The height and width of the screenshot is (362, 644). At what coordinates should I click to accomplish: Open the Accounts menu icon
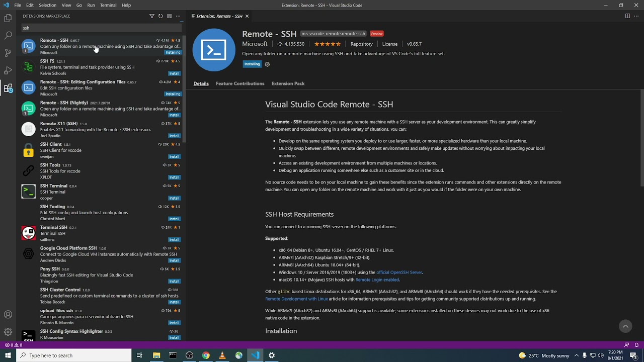click(8, 315)
